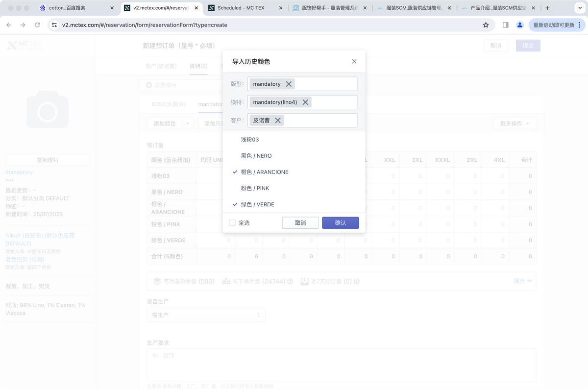The image size is (588, 389).
Task: Remove the mandatory tag from 版型 field
Action: pyautogui.click(x=289, y=84)
